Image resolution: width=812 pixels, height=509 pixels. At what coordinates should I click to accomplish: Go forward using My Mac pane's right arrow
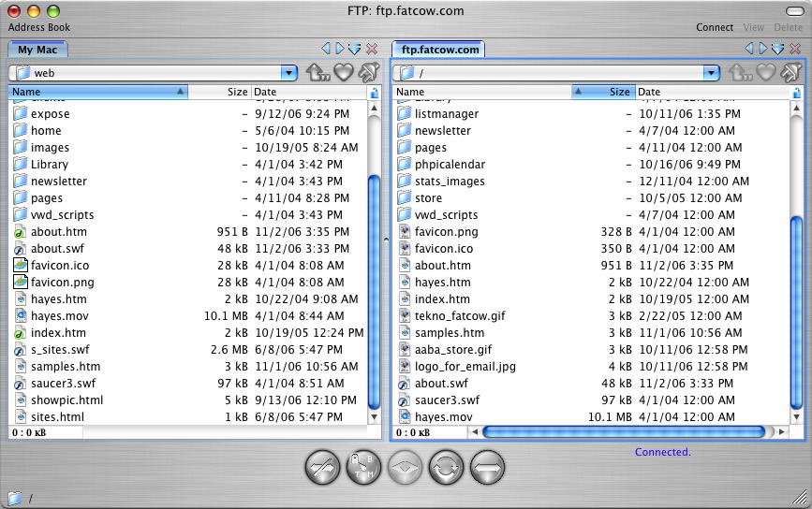coord(340,49)
